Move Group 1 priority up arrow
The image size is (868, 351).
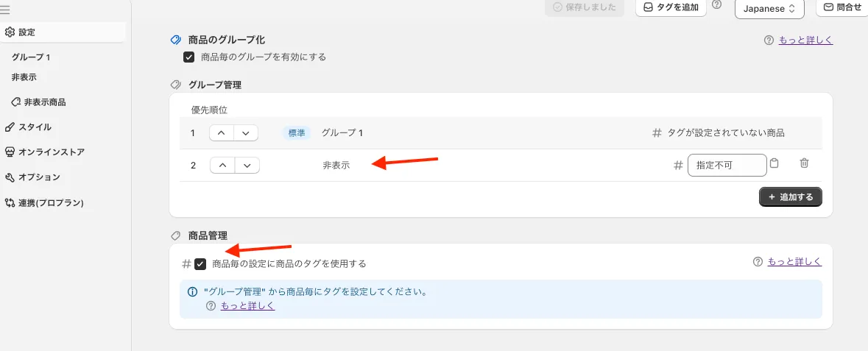click(x=222, y=133)
